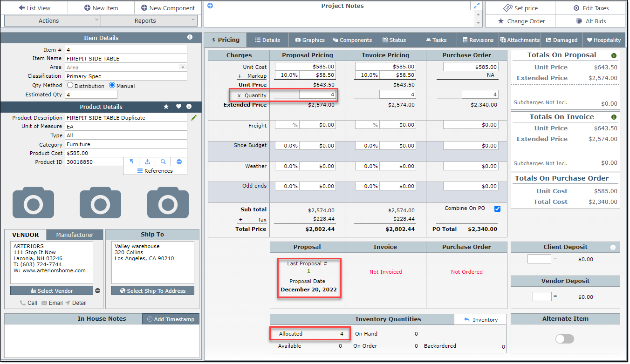Open the Pricing tab
Image resolution: width=630 pixels, height=364 pixels.
click(x=226, y=40)
